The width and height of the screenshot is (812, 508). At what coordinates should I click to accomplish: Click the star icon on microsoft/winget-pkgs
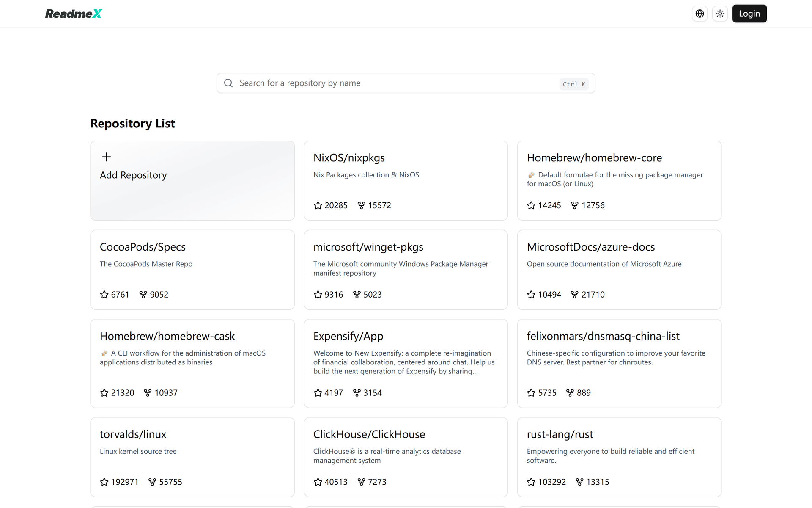[x=318, y=295]
